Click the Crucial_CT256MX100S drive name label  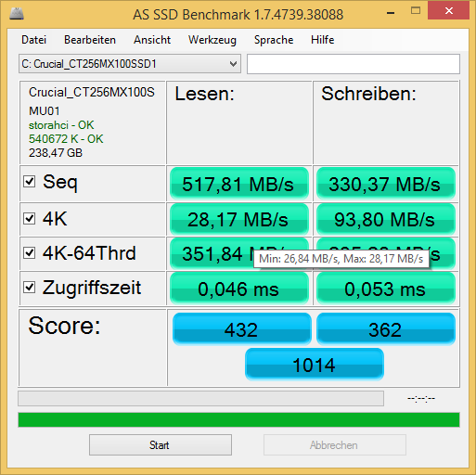pyautogui.click(x=92, y=92)
